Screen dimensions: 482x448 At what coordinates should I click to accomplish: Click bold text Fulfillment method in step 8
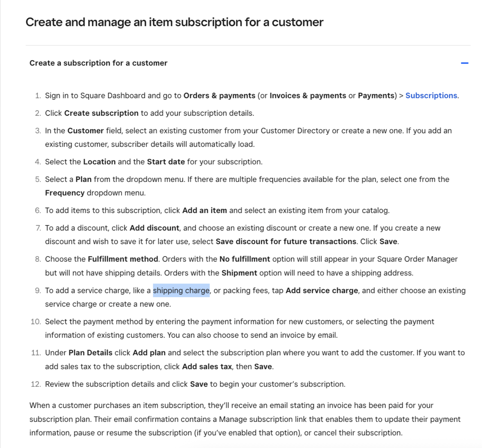[122, 259]
